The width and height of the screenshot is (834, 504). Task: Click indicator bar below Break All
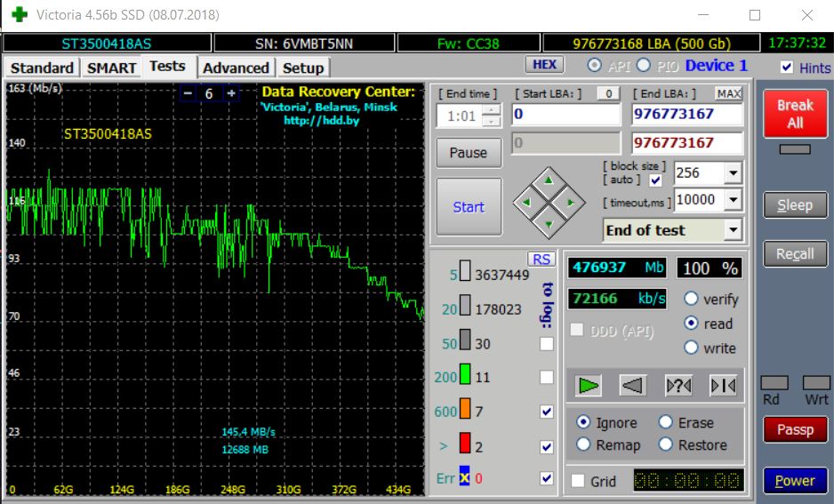coord(795,149)
